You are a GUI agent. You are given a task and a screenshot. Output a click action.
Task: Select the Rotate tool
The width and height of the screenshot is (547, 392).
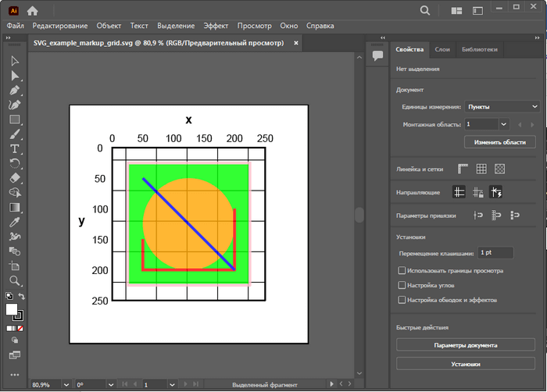click(x=15, y=163)
